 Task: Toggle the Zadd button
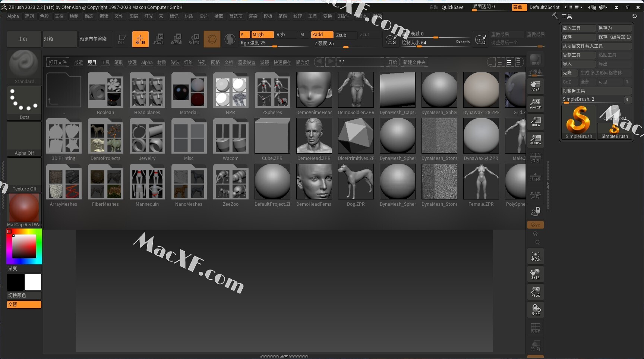(322, 35)
